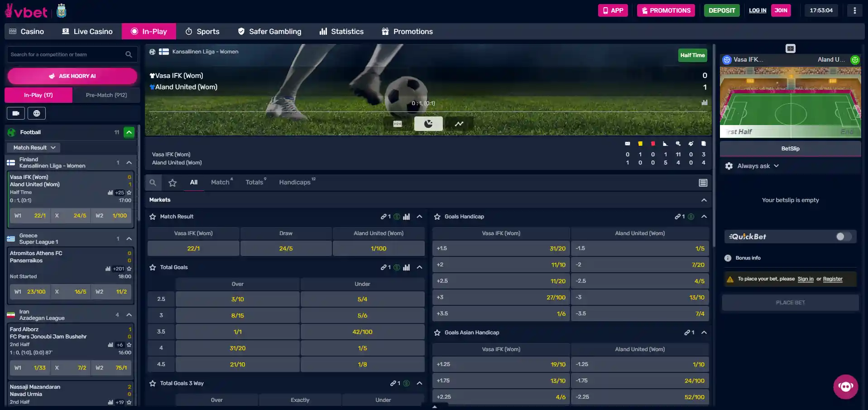Click the markets search magnifier icon

(x=153, y=183)
